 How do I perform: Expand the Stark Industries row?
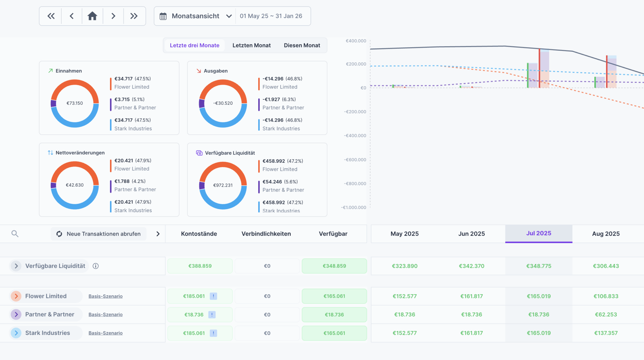pos(16,333)
